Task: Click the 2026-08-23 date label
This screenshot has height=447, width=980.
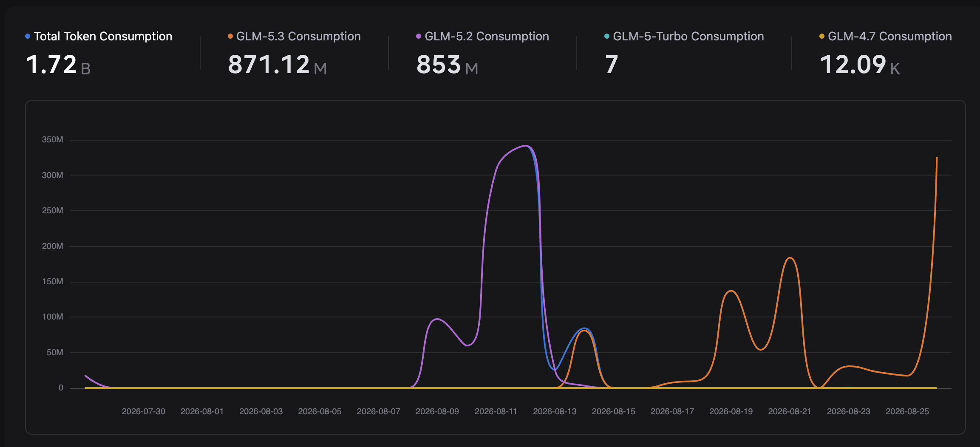Action: point(849,412)
